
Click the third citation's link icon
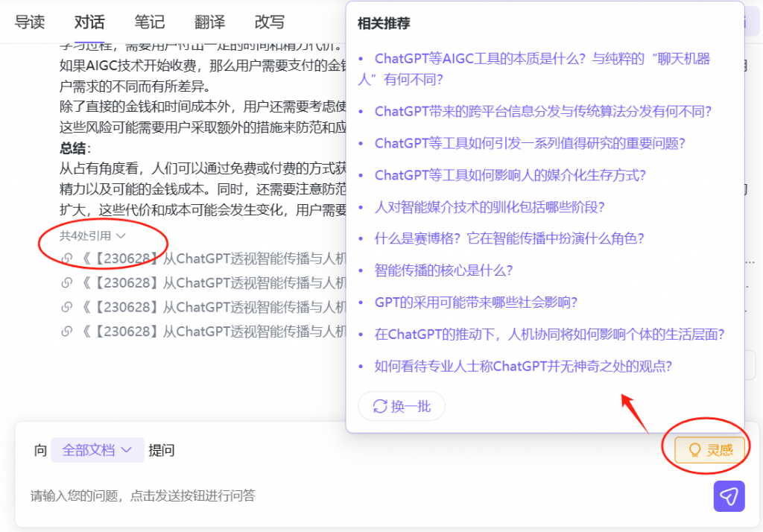66,307
